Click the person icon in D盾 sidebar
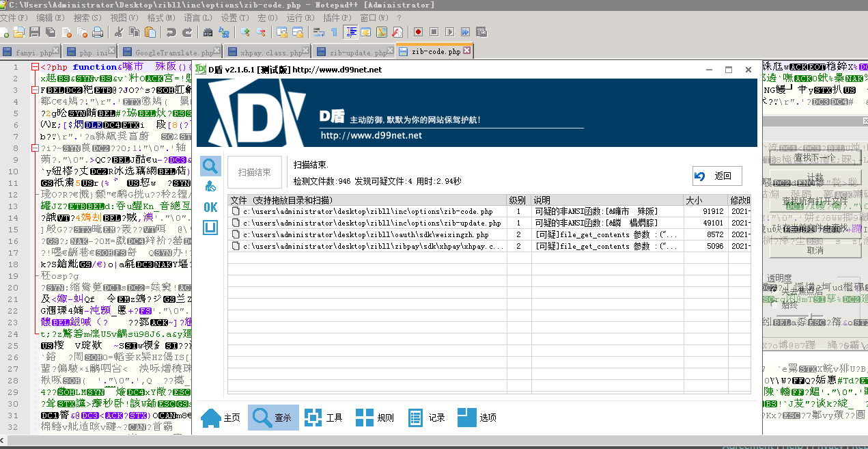 pos(210,187)
